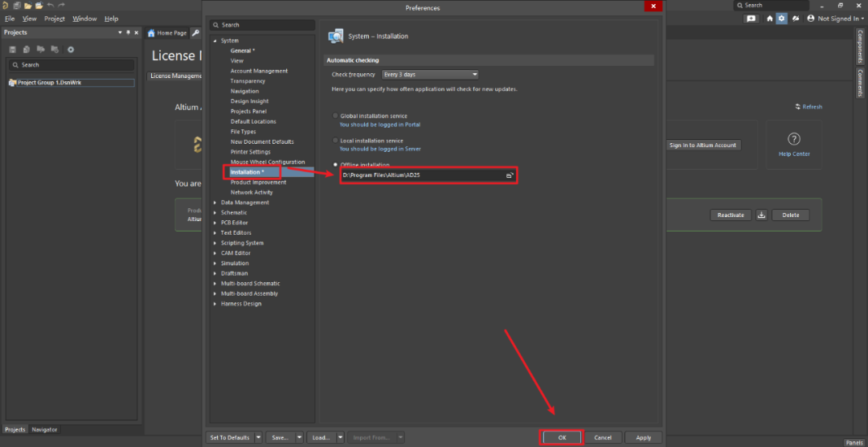
Task: Click the Home icon in top-right toolbar
Action: (769, 18)
